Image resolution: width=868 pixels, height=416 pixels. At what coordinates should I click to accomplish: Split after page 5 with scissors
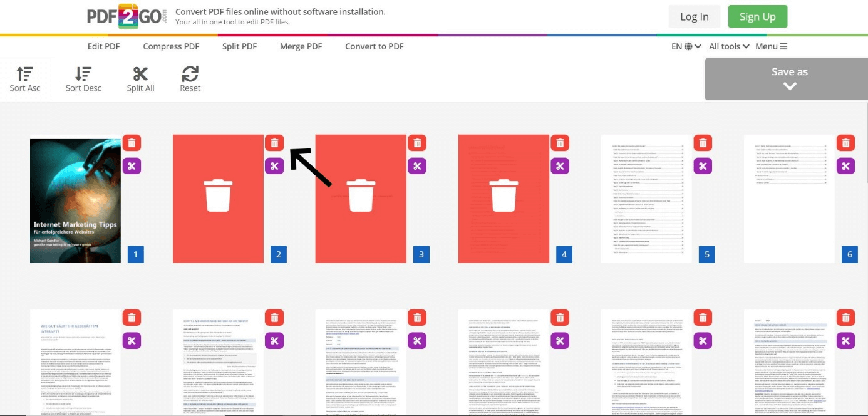click(703, 166)
